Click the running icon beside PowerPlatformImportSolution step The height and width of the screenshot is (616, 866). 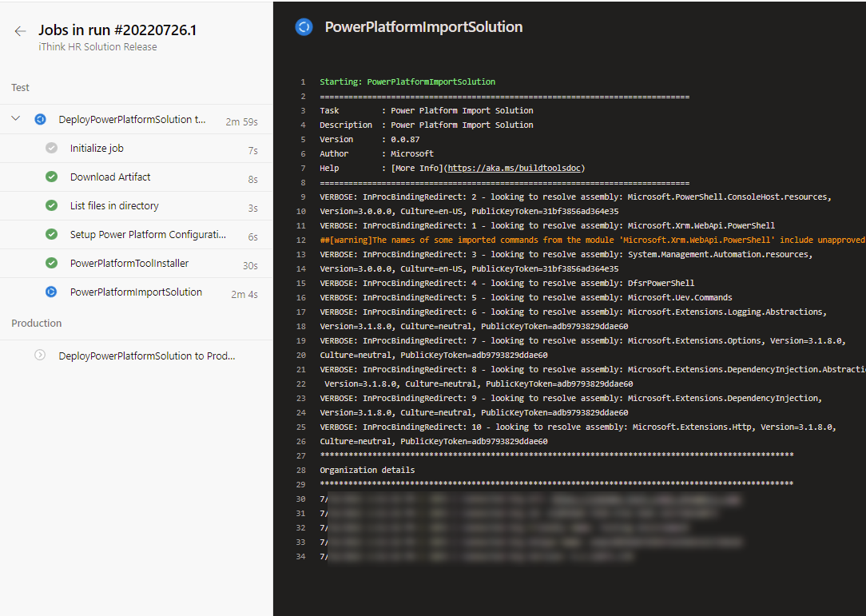52,292
